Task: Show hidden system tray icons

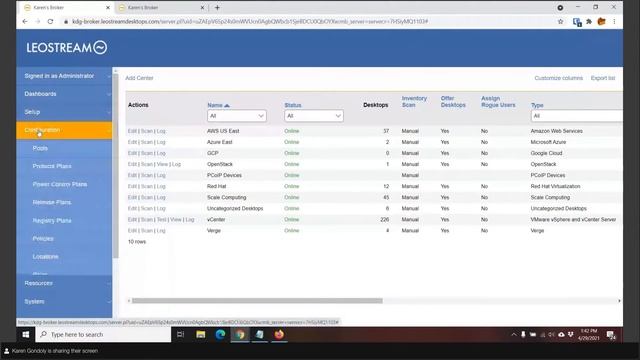Action: point(513,335)
